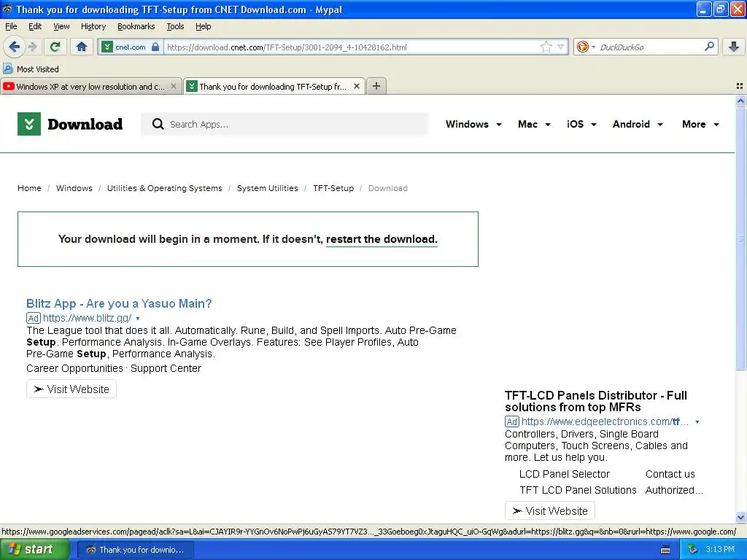747x560 pixels.
Task: Bookmark this page with the star icon
Action: 546,47
